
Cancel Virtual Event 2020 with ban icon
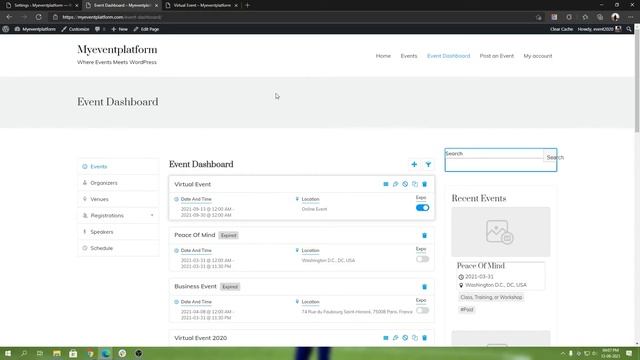[405, 338]
